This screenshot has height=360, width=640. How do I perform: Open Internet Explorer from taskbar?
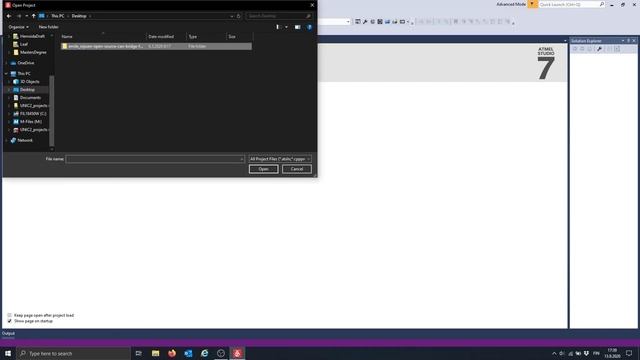point(204,353)
